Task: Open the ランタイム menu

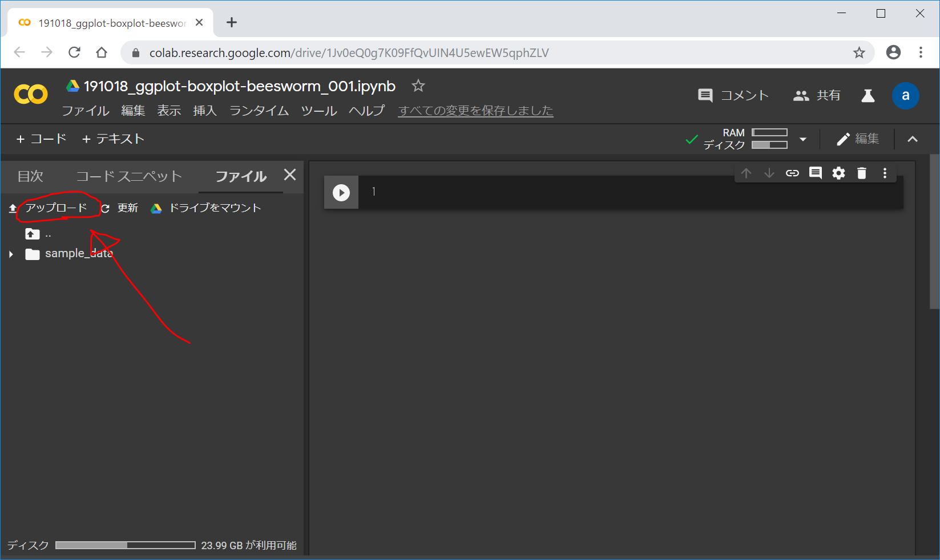Action: 259,111
